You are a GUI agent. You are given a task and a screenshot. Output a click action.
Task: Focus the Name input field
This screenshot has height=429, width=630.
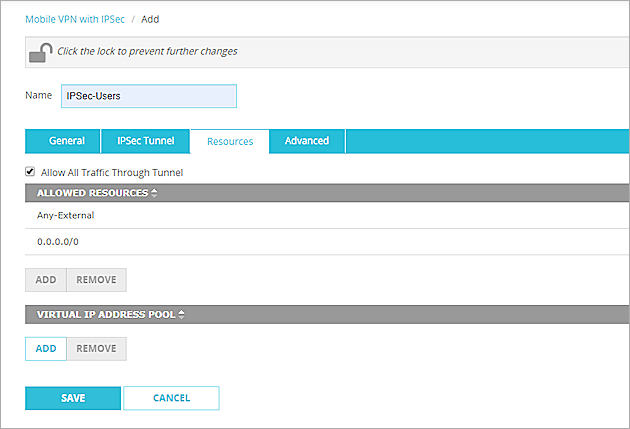tap(148, 95)
